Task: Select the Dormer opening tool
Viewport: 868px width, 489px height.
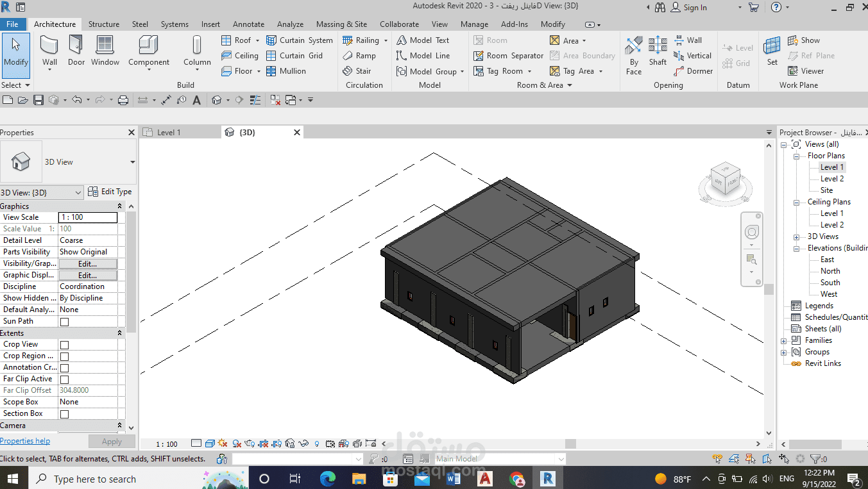Action: (x=693, y=71)
